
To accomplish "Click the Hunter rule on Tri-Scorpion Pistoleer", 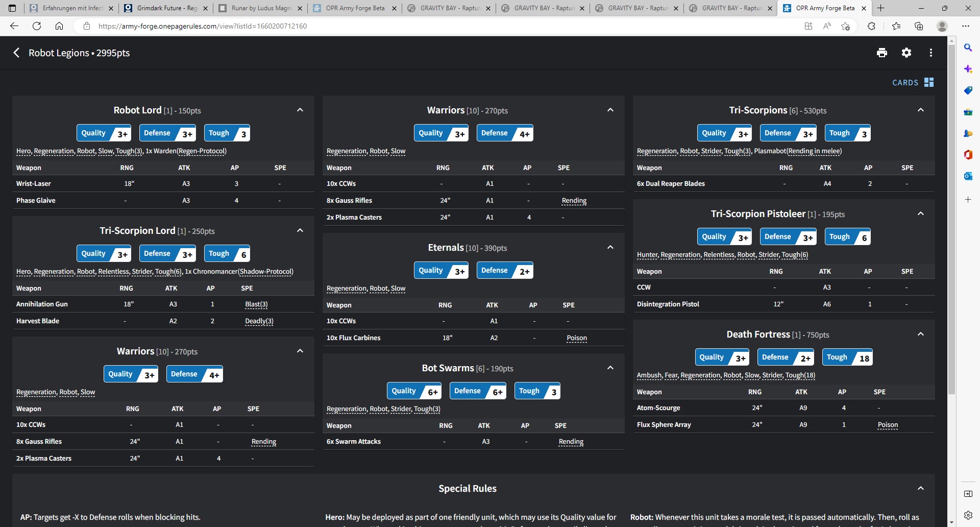I will click(647, 255).
